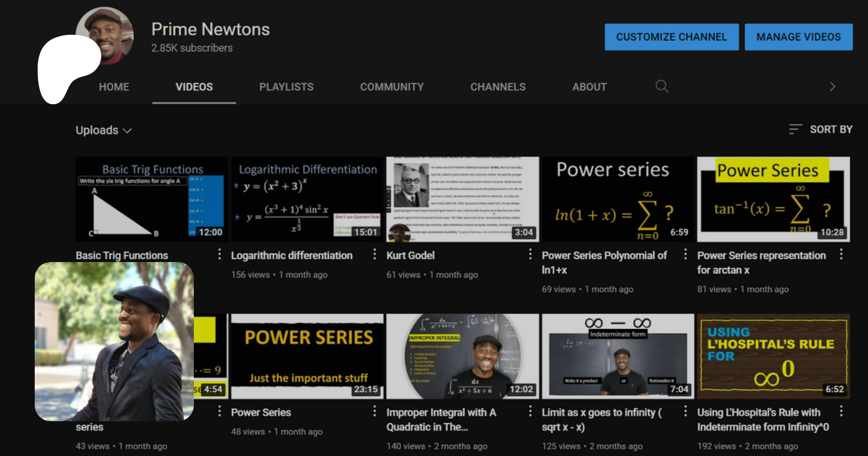Click the right arrow to scroll tabs
Image resolution: width=868 pixels, height=456 pixels.
coord(832,86)
